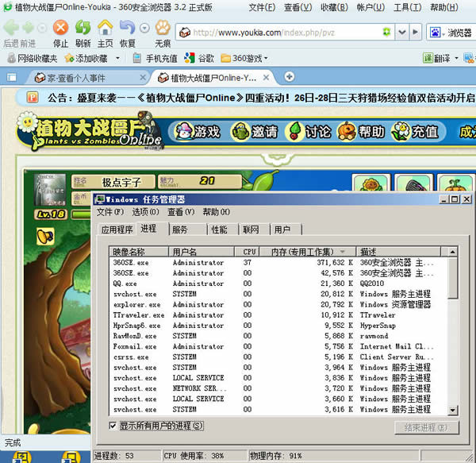Sort processes by 用户名 column header
This screenshot has height=463, width=476.
[202, 252]
